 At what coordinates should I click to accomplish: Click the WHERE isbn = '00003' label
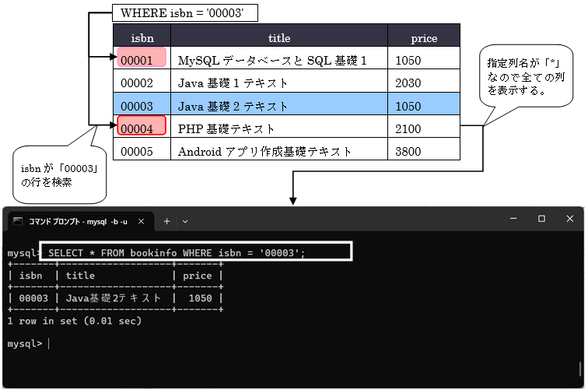[184, 13]
